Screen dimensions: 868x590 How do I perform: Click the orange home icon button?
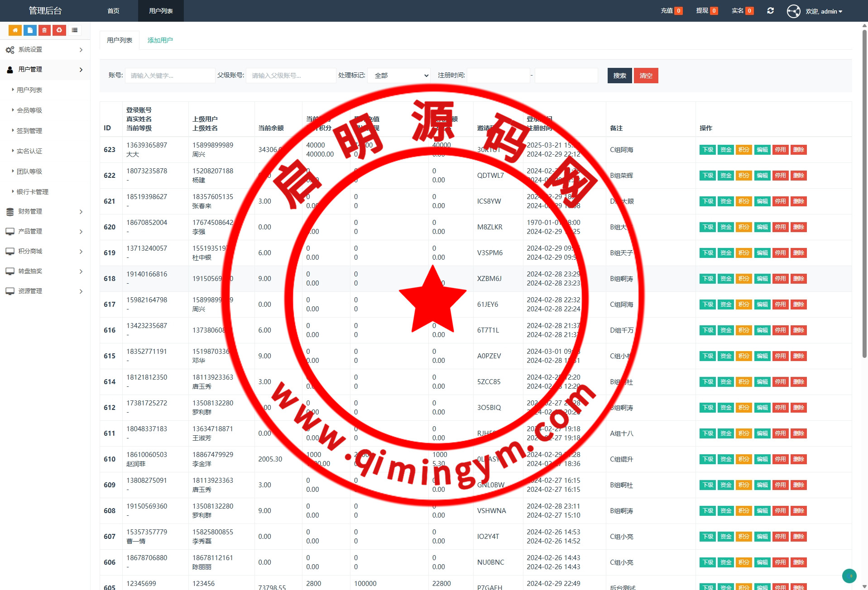[15, 30]
